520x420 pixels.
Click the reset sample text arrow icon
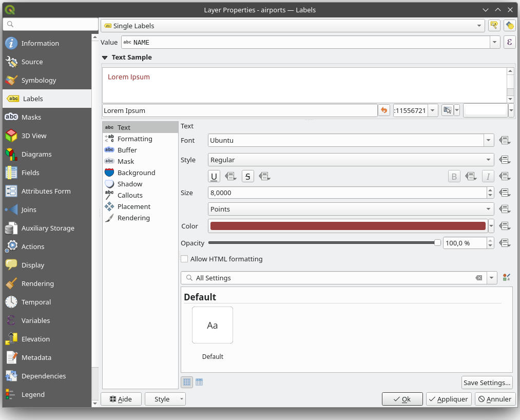(384, 110)
